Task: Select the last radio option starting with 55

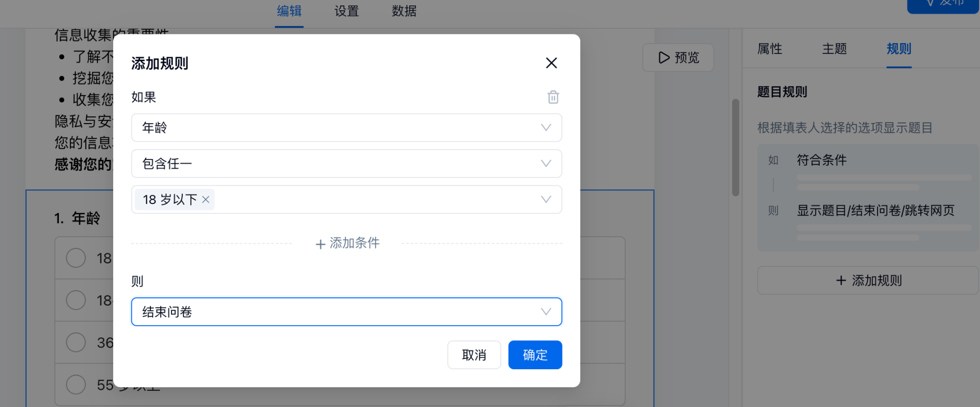Action: coord(76,384)
